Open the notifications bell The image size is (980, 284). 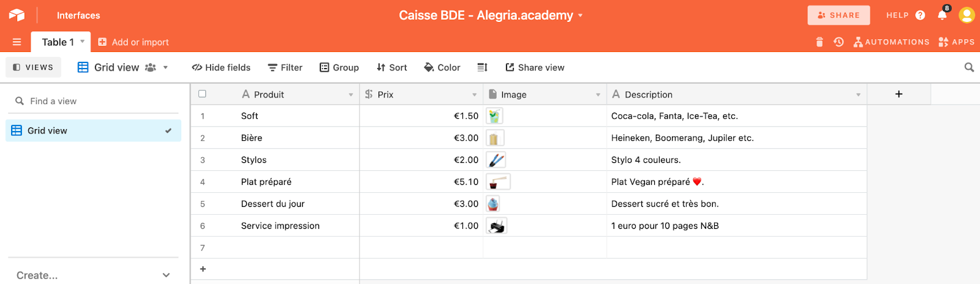[x=942, y=15]
